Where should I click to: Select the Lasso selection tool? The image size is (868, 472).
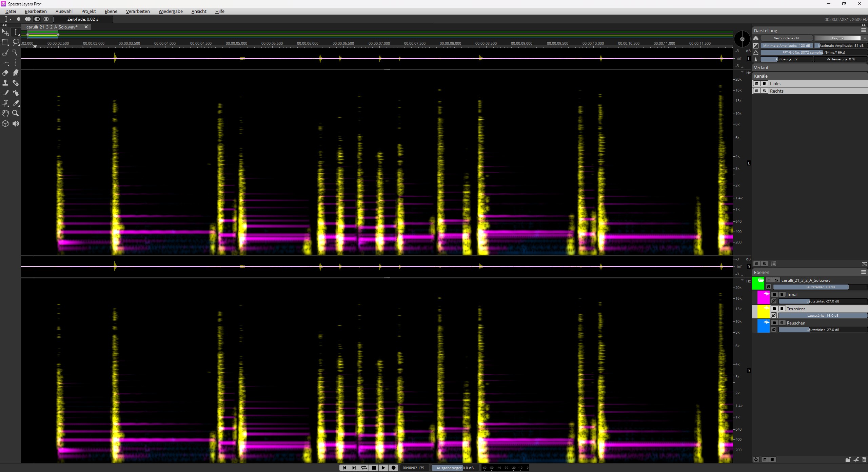16,42
